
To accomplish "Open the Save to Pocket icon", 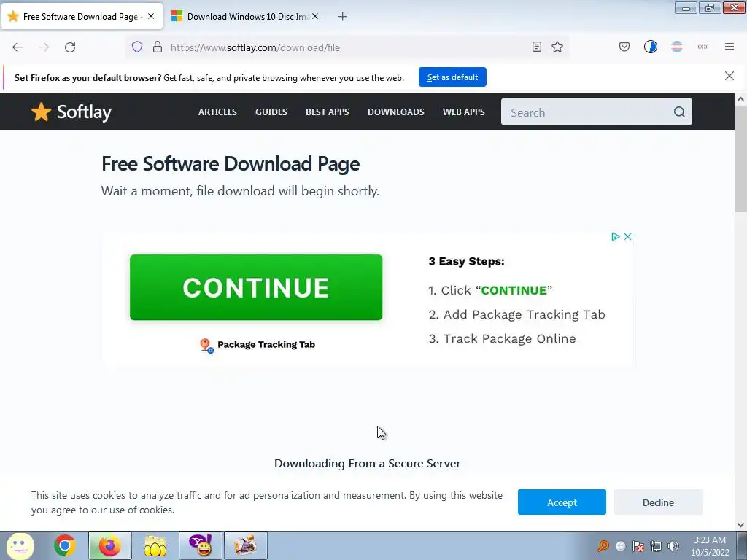I will pyautogui.click(x=624, y=47).
